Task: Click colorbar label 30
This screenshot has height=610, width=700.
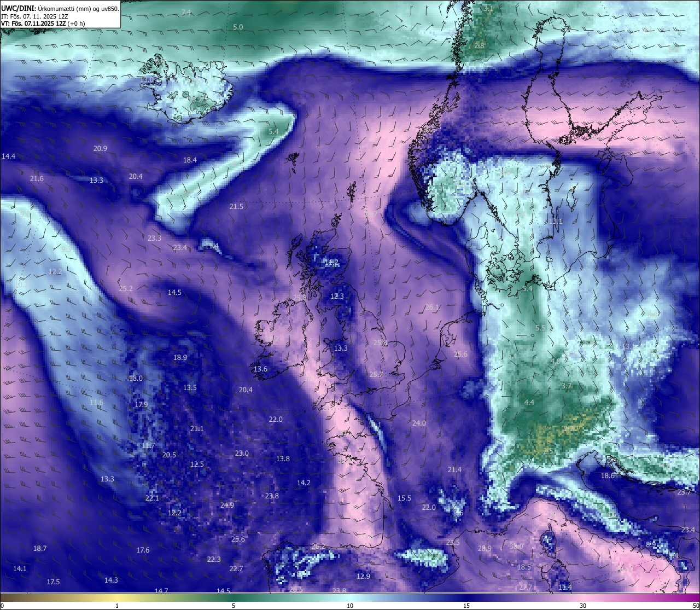Action: click(x=583, y=606)
